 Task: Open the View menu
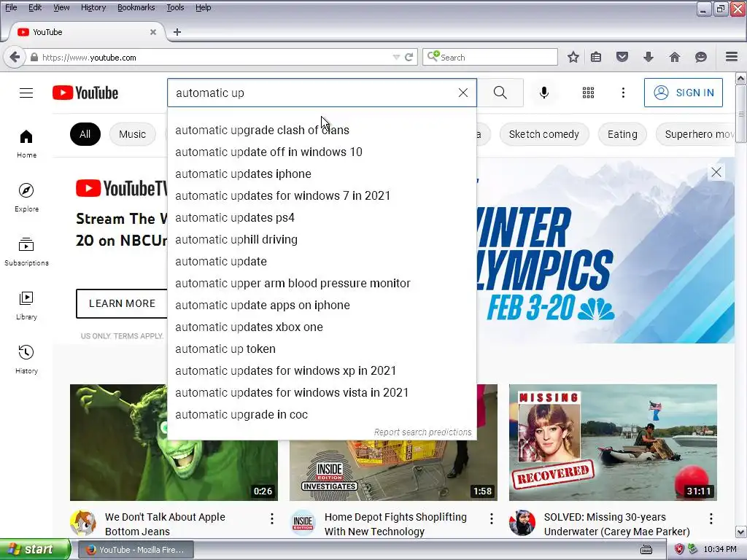61,7
